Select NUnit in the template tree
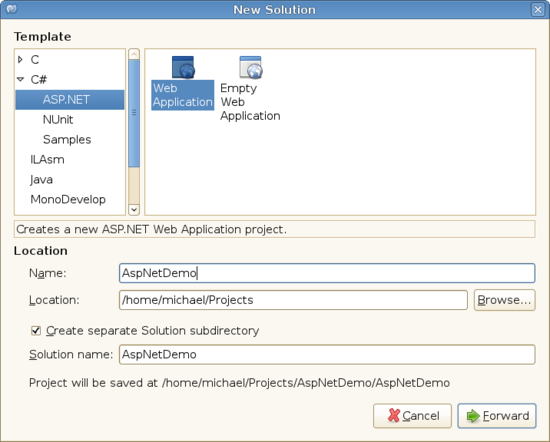The height and width of the screenshot is (442, 550). pos(70,120)
